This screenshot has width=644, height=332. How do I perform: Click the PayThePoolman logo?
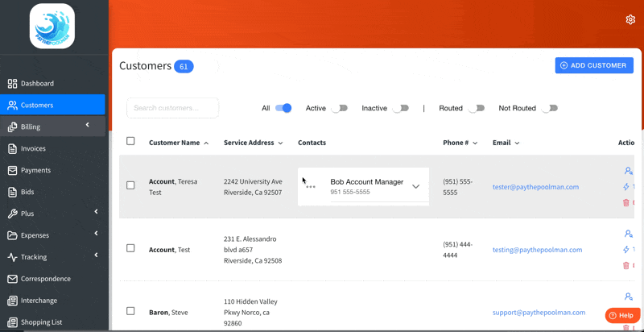[52, 26]
